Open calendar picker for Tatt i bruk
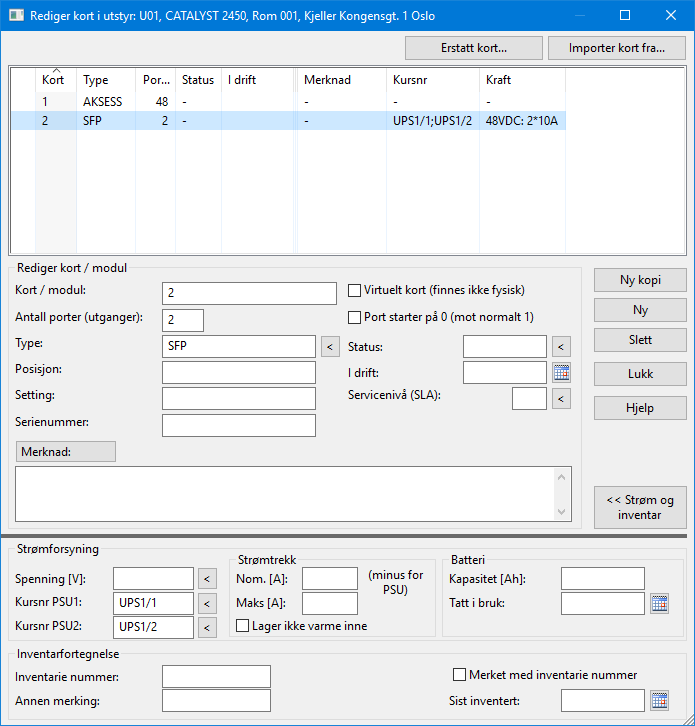The image size is (695, 726). (659, 603)
